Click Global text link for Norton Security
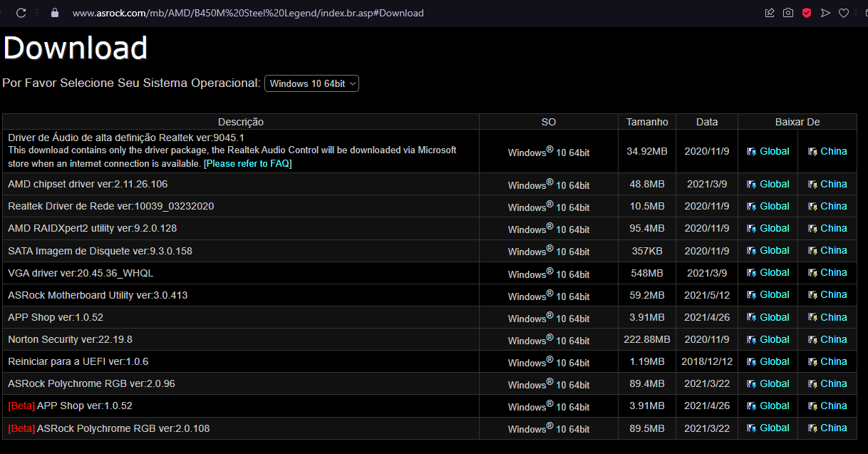 coord(775,339)
